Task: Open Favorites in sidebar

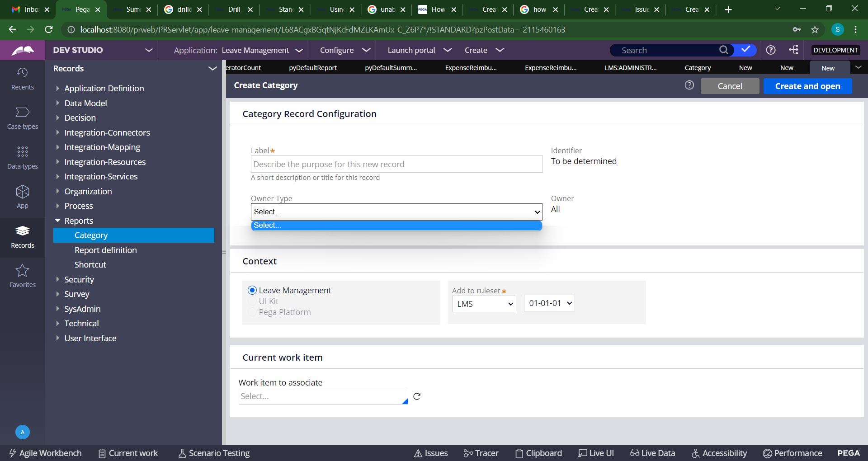Action: tap(22, 277)
